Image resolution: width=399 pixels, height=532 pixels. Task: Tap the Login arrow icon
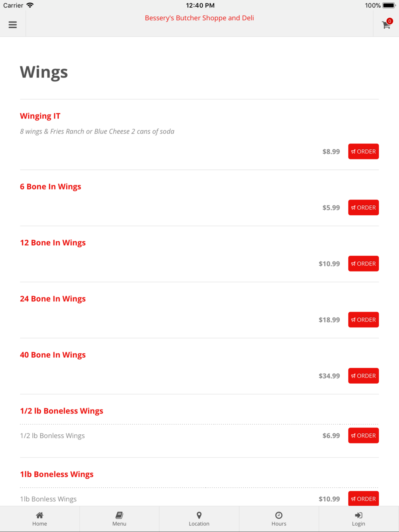[x=359, y=515]
